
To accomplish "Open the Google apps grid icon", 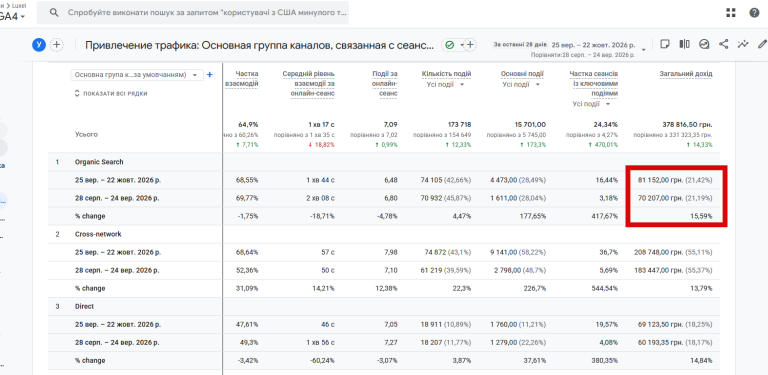I will coord(731,13).
